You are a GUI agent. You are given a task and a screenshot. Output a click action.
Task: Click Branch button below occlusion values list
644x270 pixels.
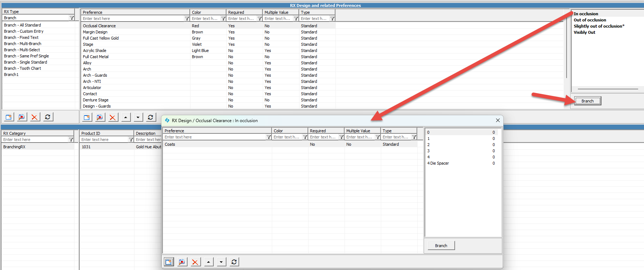pyautogui.click(x=588, y=101)
